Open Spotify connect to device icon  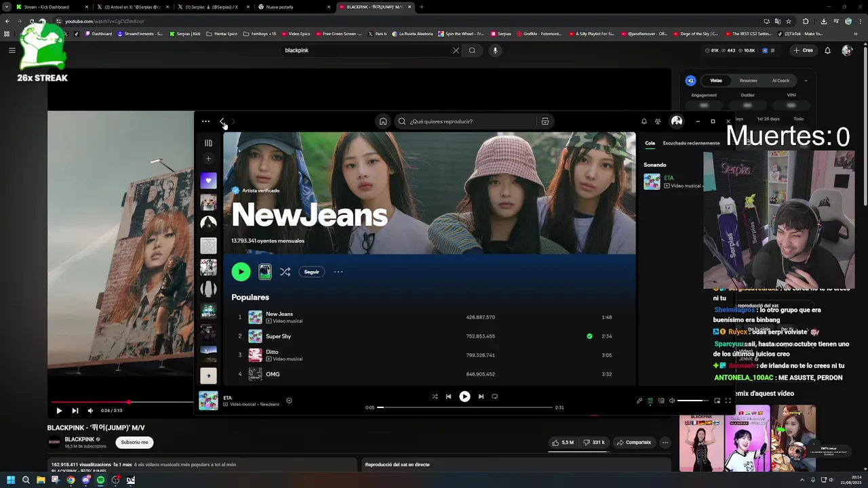661,401
